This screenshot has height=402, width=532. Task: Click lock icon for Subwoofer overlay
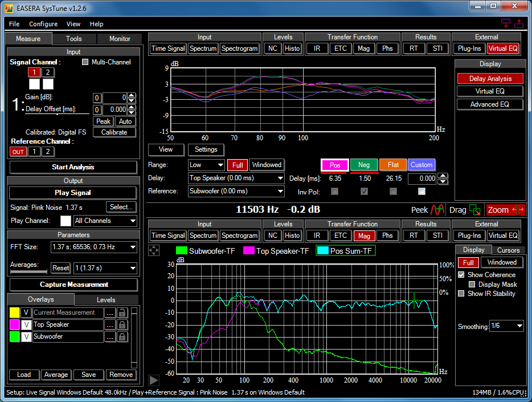coord(122,336)
